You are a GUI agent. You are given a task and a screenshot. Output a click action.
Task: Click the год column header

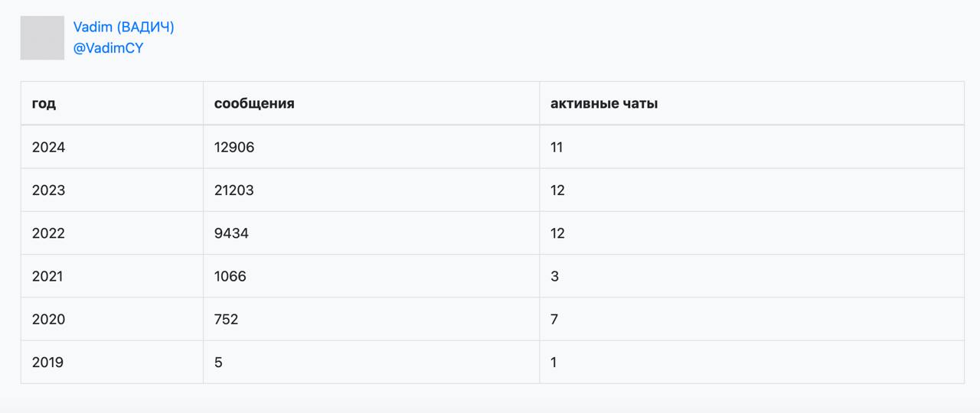click(x=44, y=103)
